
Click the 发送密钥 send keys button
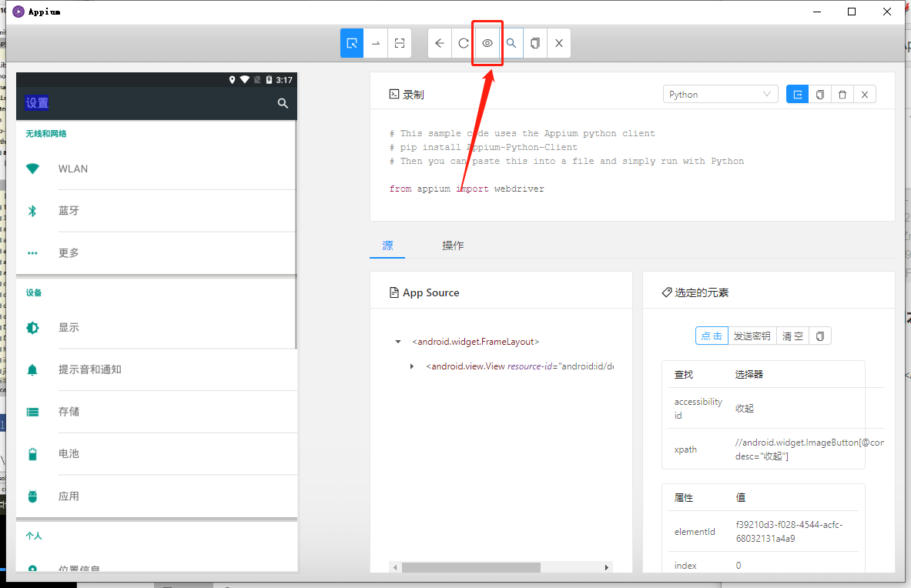752,336
